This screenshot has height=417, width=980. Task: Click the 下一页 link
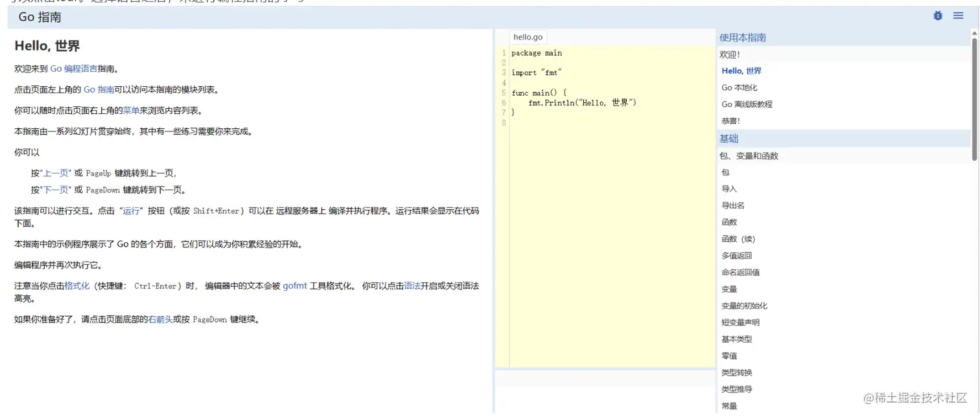[56, 190]
